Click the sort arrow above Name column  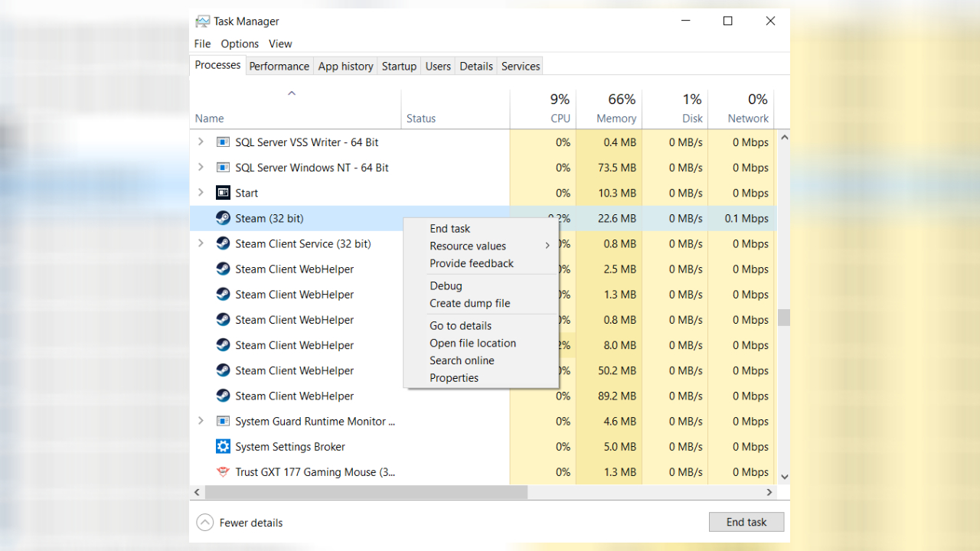coord(291,93)
